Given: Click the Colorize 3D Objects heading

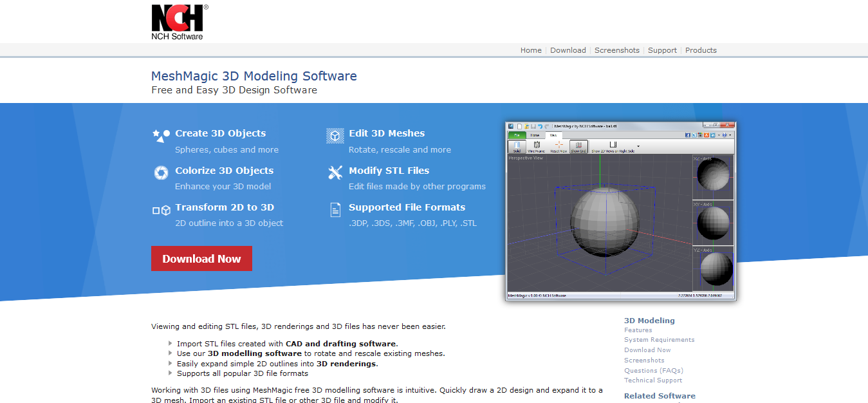Looking at the screenshot, I should [224, 171].
